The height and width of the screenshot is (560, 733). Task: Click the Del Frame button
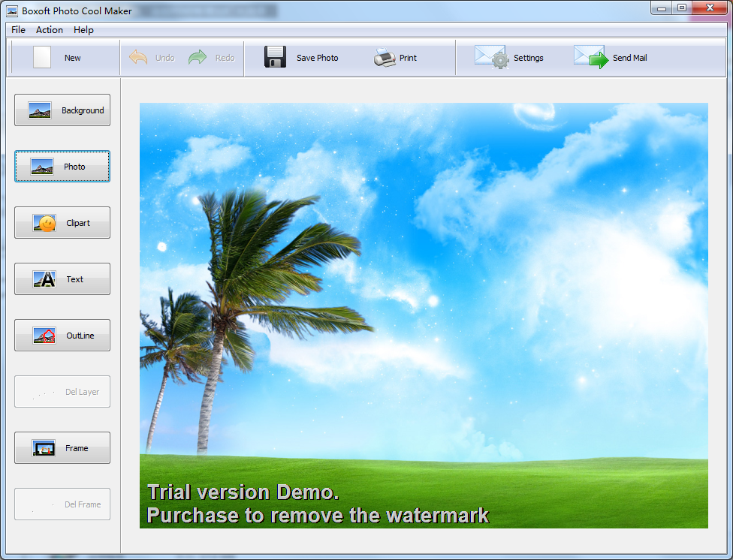pyautogui.click(x=62, y=504)
